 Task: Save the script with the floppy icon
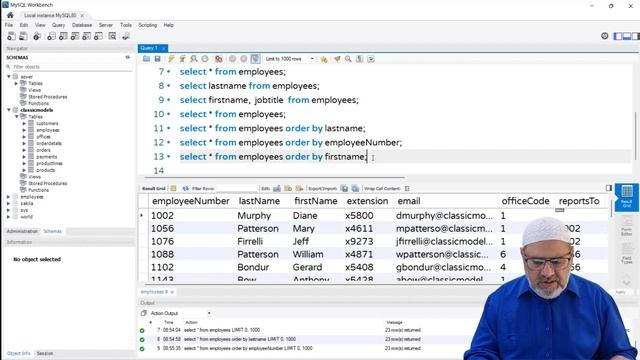point(157,59)
